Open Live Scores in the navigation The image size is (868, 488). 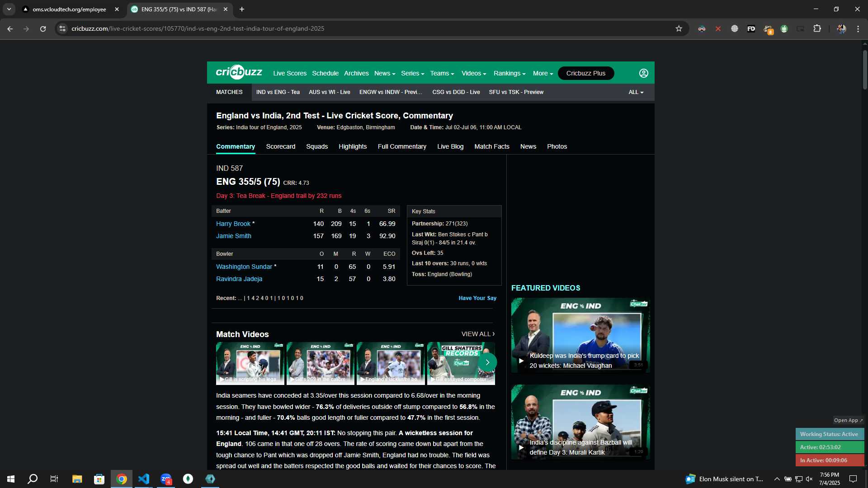point(290,73)
